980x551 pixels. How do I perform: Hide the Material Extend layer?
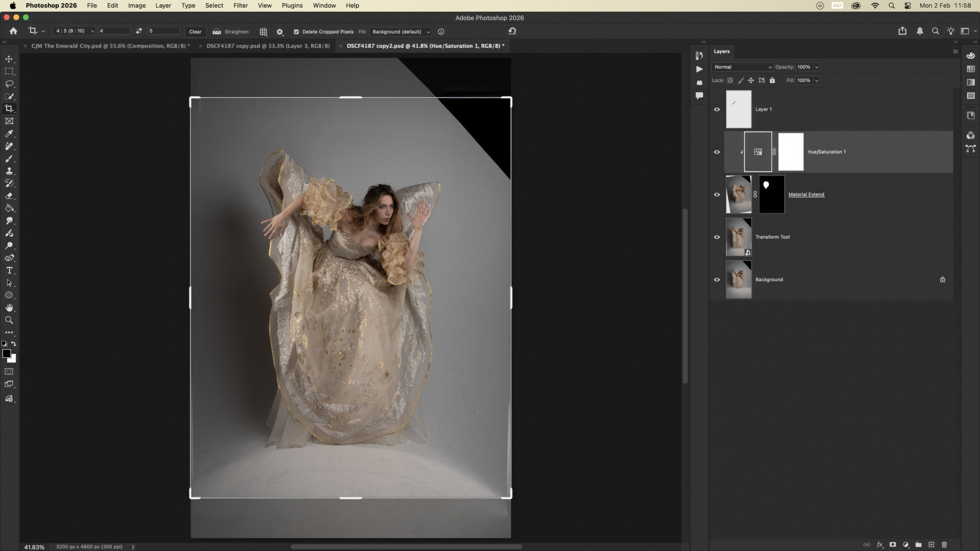[717, 195]
